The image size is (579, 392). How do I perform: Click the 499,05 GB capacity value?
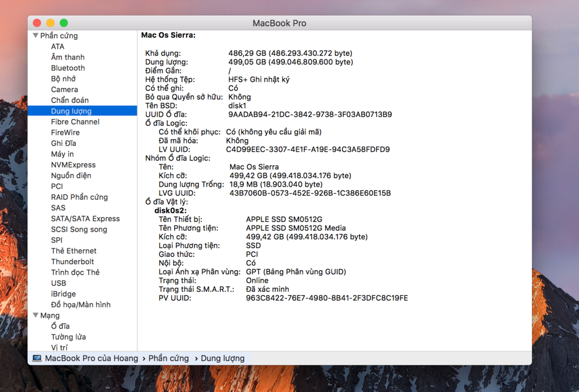291,62
